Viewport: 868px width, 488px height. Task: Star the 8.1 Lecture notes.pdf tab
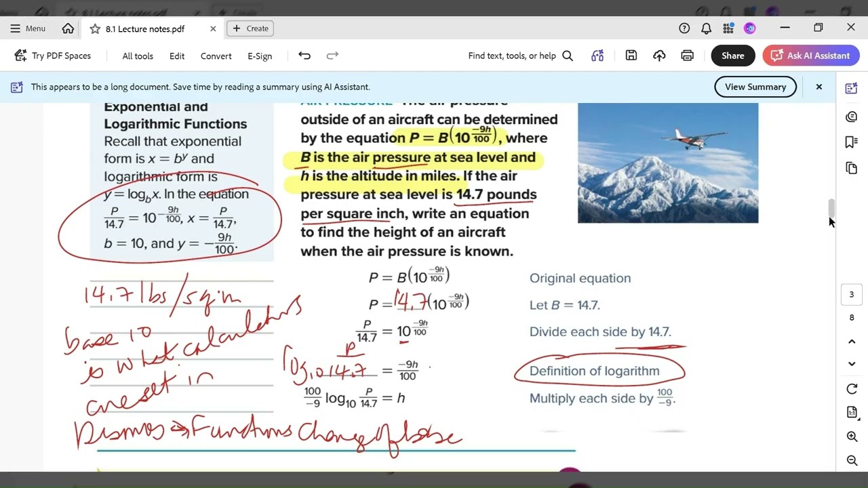click(95, 28)
